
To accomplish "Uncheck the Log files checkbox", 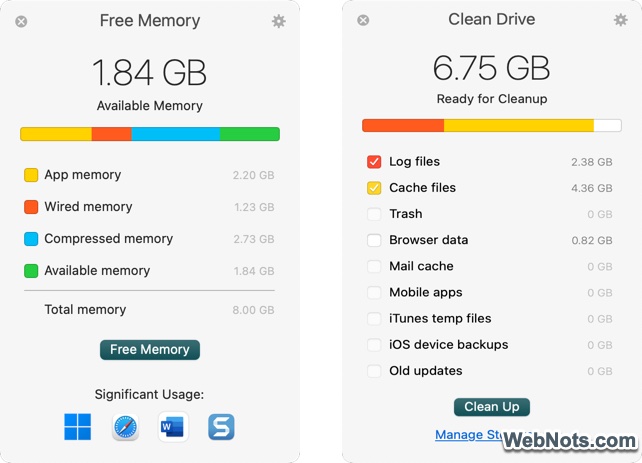I will pos(374,162).
